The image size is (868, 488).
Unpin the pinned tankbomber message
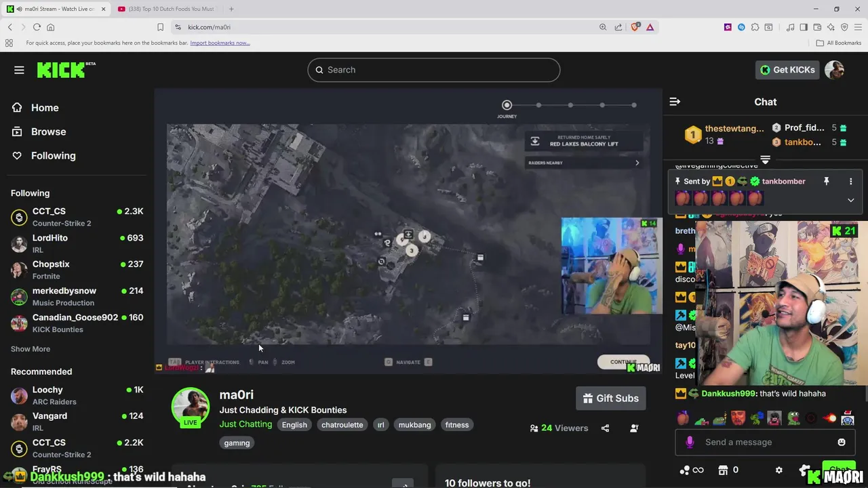[x=826, y=182]
